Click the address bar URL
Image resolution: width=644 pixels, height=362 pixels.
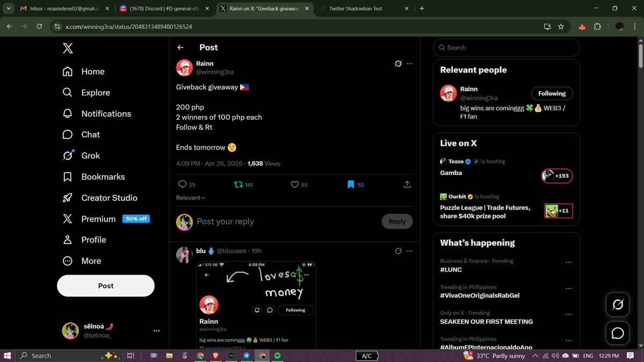(129, 26)
